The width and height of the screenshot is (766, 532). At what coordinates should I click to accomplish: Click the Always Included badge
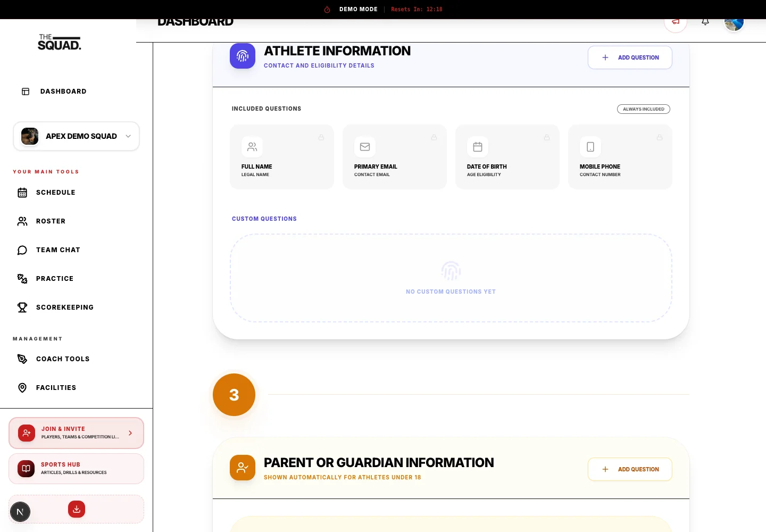644,109
